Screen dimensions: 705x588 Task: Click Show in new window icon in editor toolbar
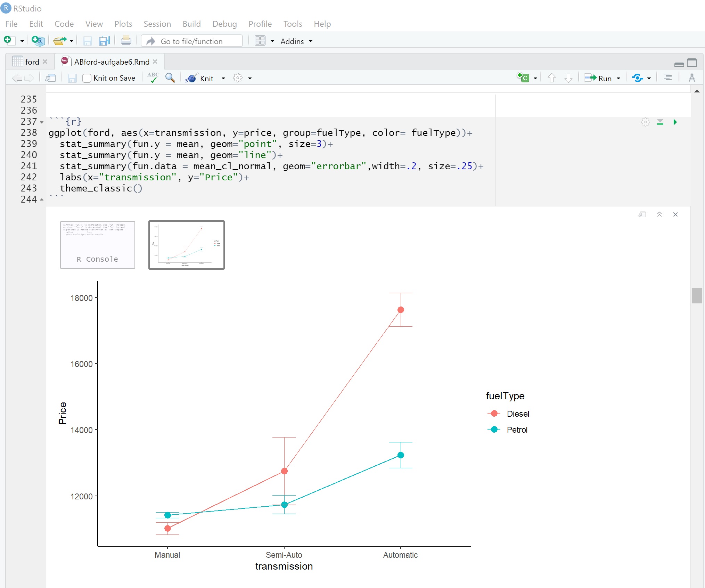click(51, 78)
